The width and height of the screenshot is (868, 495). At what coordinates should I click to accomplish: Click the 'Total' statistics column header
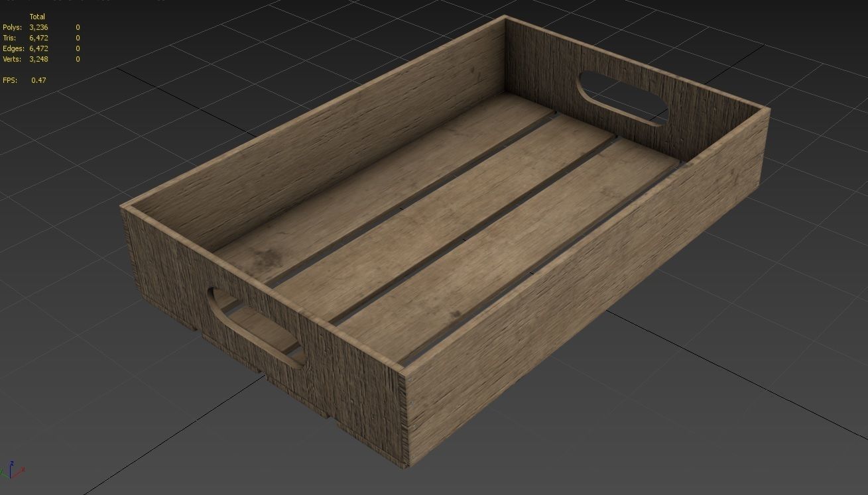click(37, 17)
